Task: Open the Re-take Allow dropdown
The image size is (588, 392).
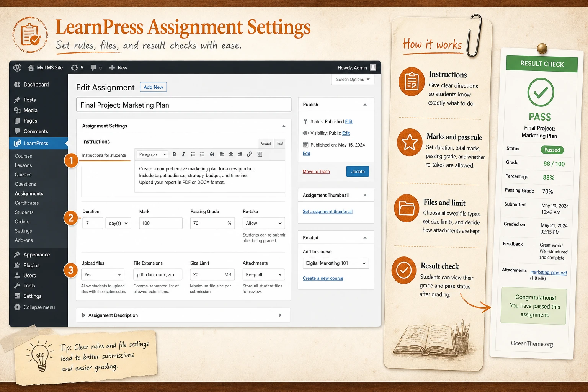Action: click(x=264, y=223)
